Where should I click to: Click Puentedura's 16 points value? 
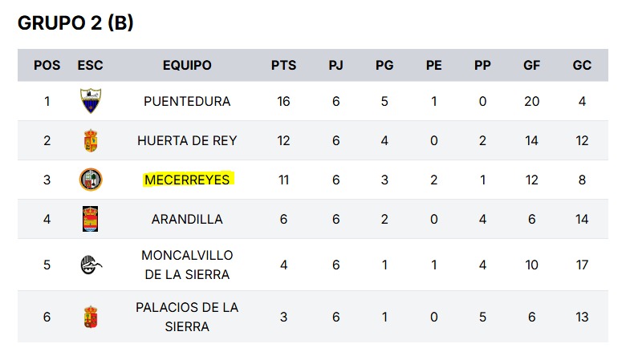click(x=284, y=101)
